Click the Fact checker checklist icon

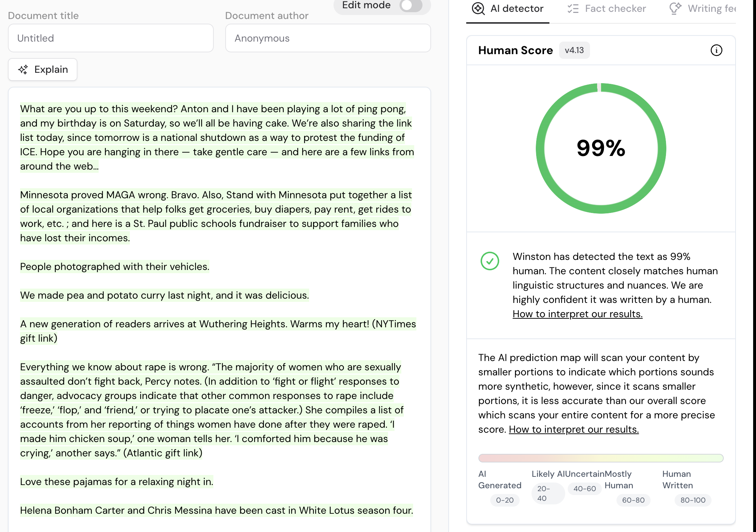pos(573,8)
